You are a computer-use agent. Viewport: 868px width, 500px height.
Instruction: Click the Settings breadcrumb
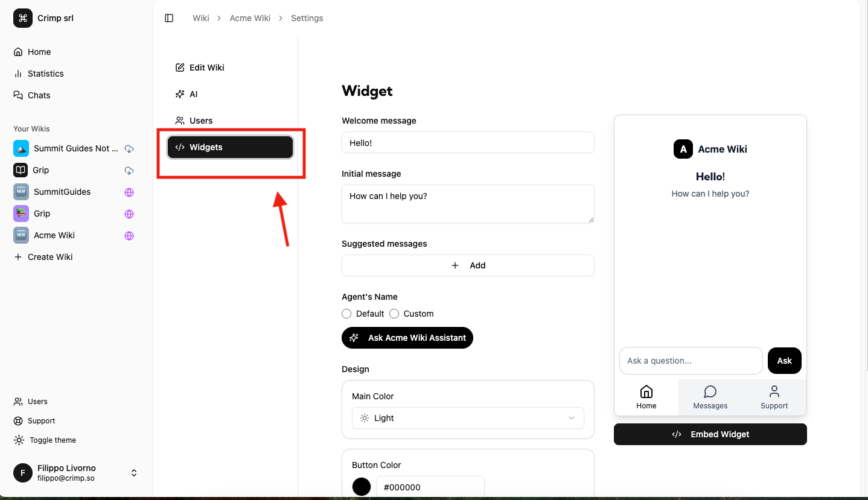[x=307, y=18]
